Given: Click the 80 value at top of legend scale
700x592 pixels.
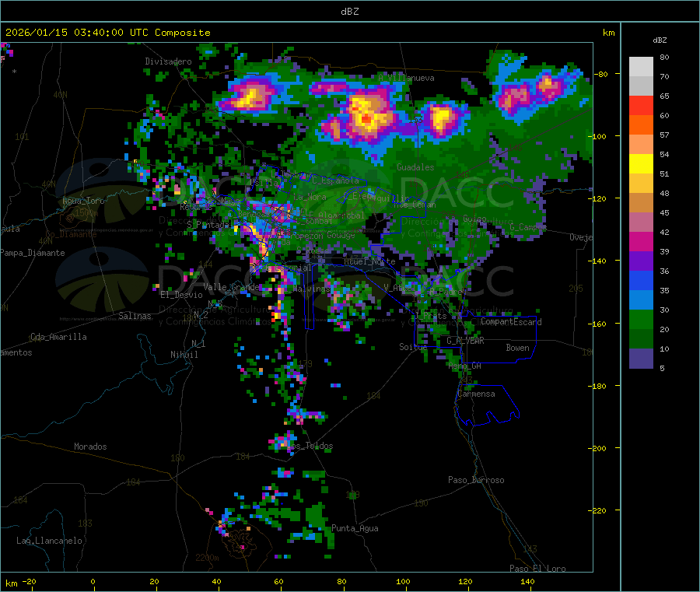Looking at the screenshot, I should (x=664, y=57).
